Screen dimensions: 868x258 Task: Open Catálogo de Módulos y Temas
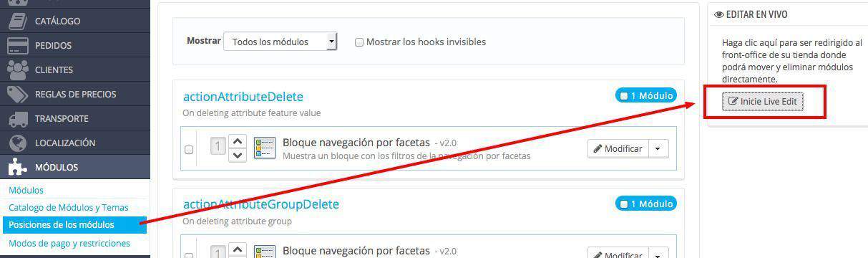pos(69,207)
